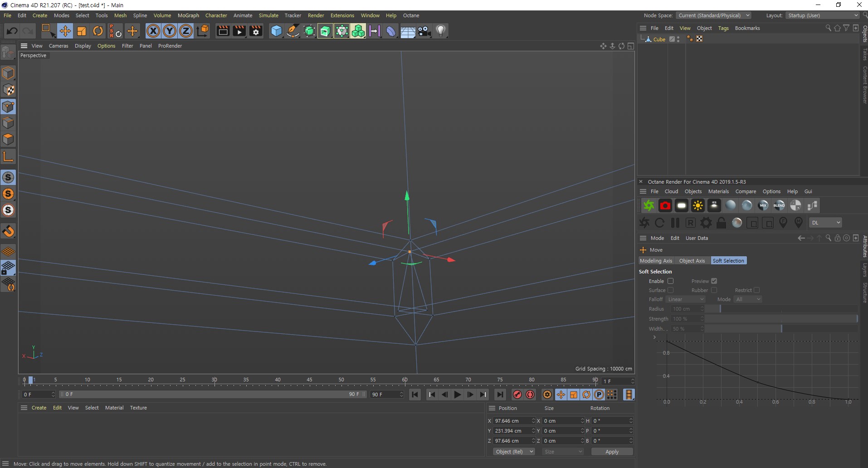The width and height of the screenshot is (868, 468).
Task: Toggle the Y axis lock
Action: pyautogui.click(x=170, y=31)
